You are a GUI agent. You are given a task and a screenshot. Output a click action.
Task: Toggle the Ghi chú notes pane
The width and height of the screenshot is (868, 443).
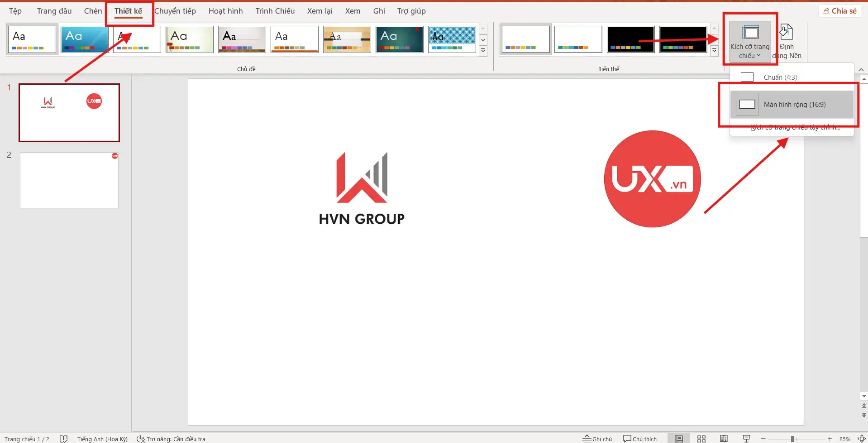click(x=597, y=439)
